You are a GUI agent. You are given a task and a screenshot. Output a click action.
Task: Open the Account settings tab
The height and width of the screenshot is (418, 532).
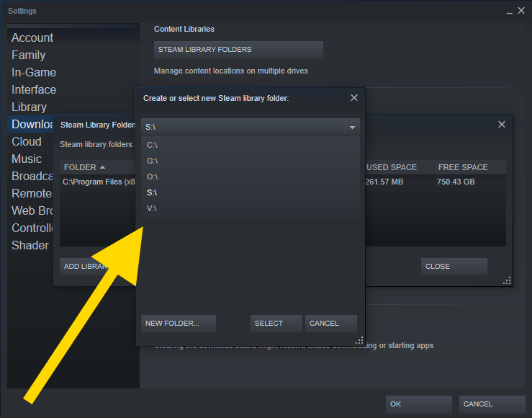click(32, 37)
